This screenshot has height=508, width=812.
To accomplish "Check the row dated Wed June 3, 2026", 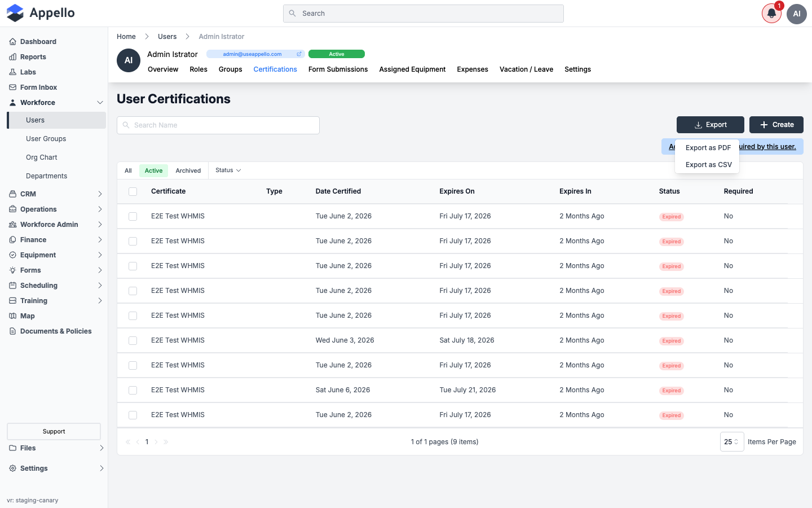I will pos(133,340).
